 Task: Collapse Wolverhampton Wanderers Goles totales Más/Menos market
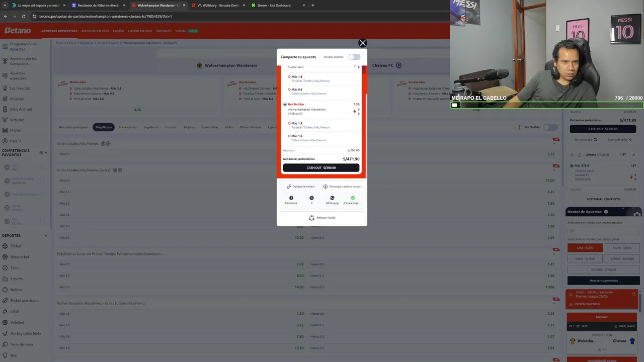(x=554, y=303)
